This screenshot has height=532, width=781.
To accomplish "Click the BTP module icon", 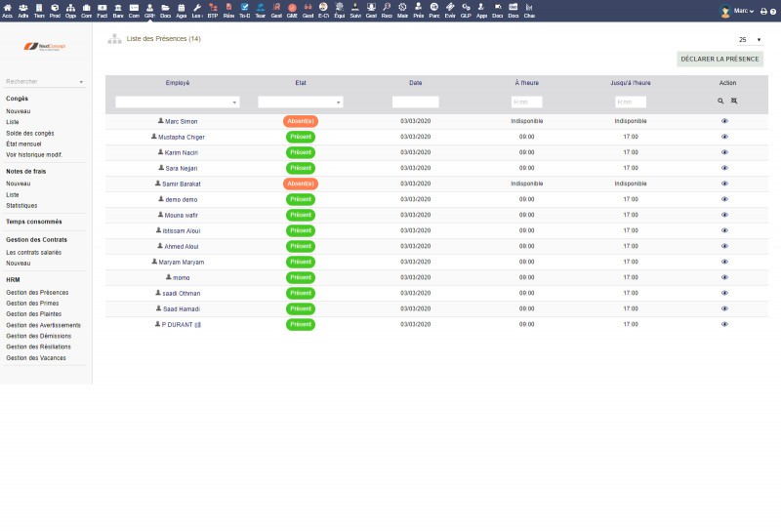I will click(x=213, y=11).
